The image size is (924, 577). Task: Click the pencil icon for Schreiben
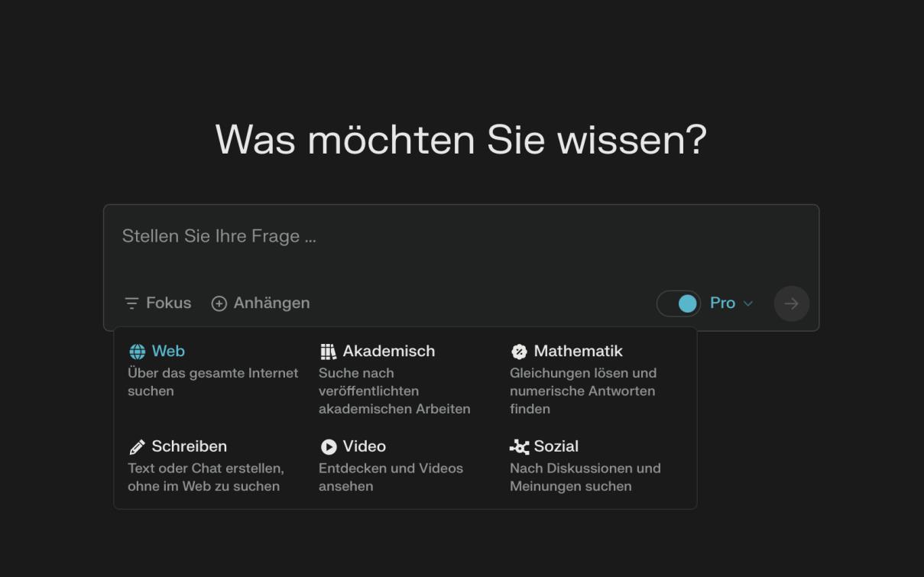138,447
